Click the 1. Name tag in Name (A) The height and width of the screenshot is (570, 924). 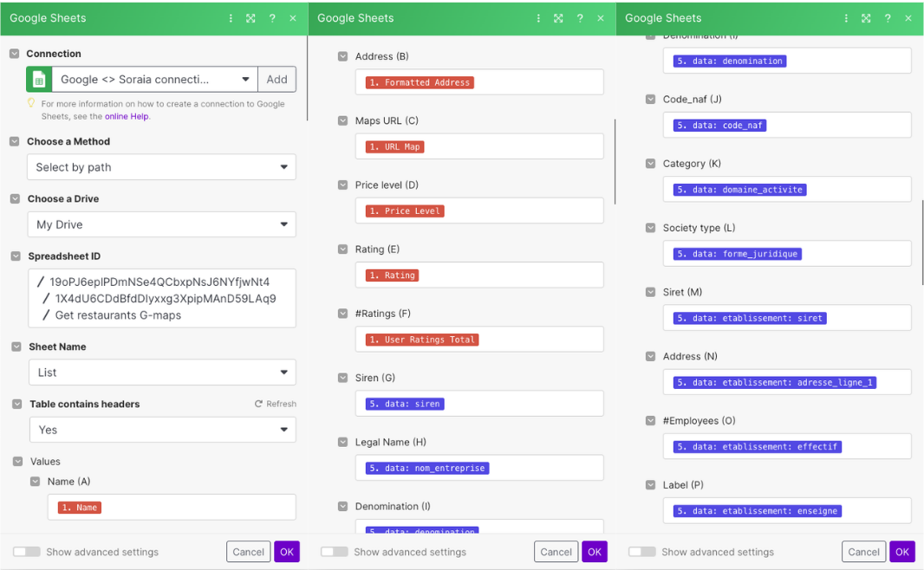[80, 508]
